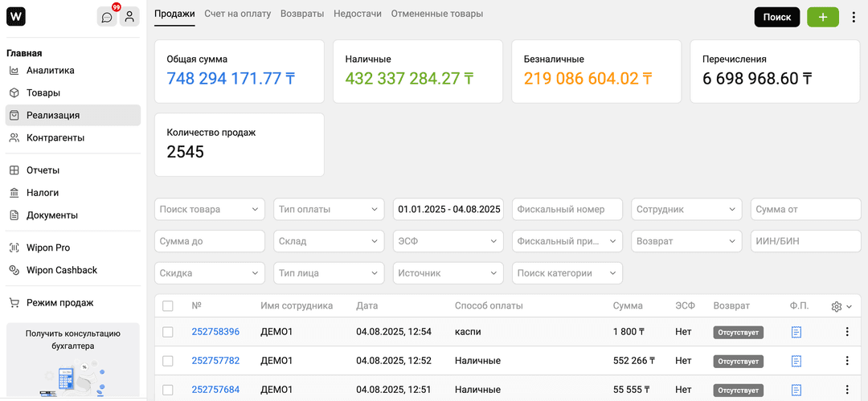Open the user profile icon
The image size is (868, 401).
(x=129, y=17)
